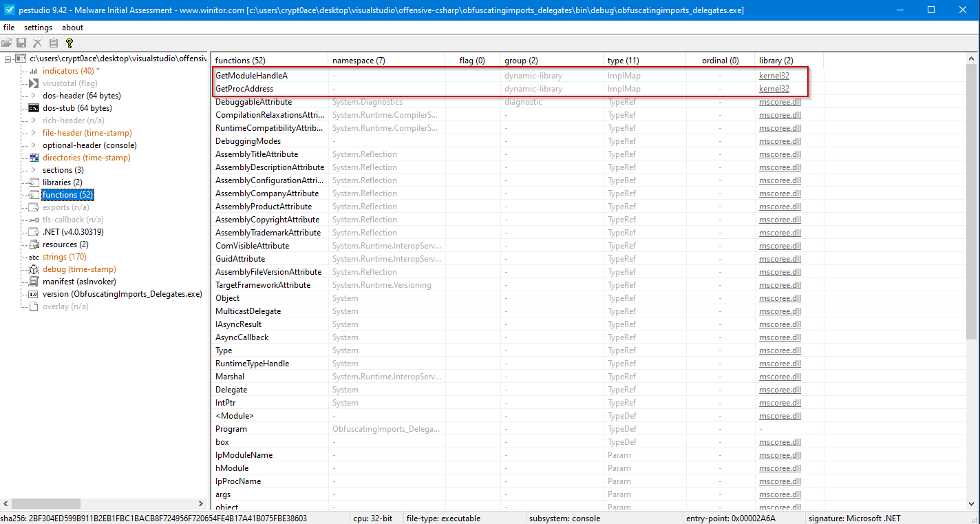The image size is (980, 524).
Task: Open the about menu
Action: (x=72, y=28)
